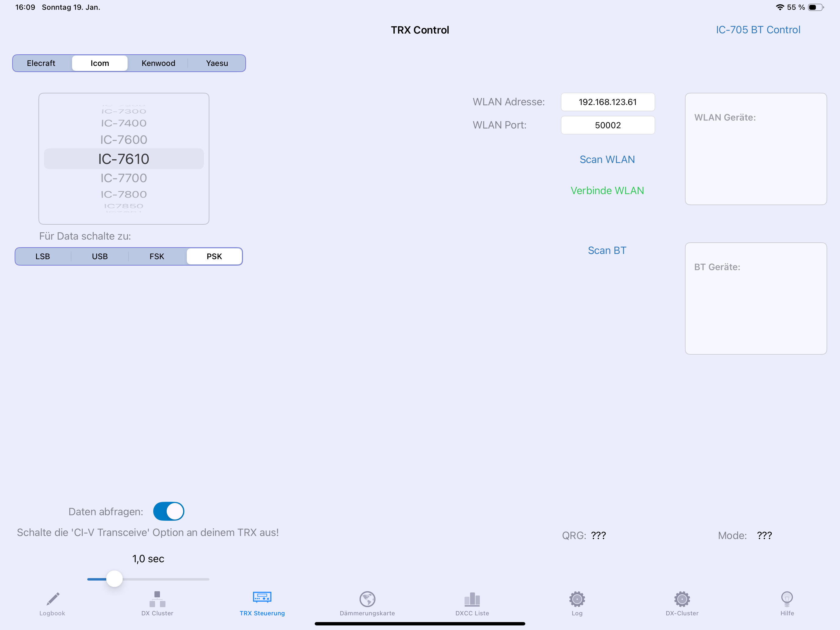Viewport: 840px width, 630px height.
Task: Toggle the Daten abfragen switch
Action: click(x=168, y=511)
